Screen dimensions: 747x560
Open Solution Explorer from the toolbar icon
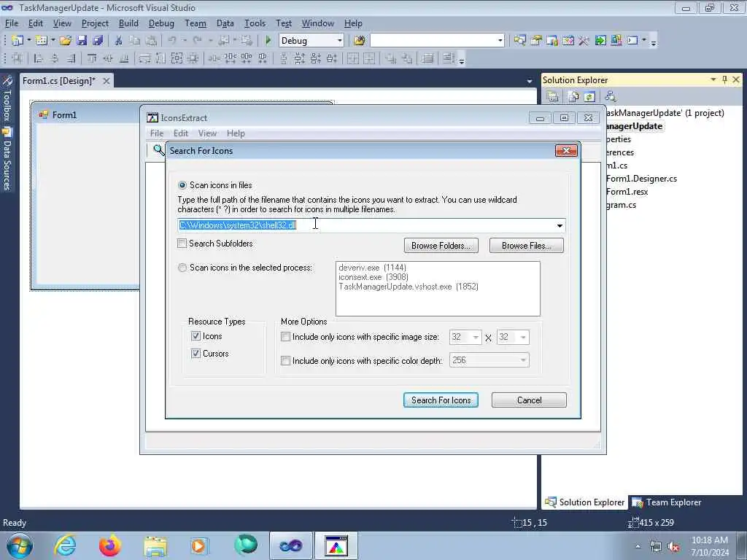[519, 41]
